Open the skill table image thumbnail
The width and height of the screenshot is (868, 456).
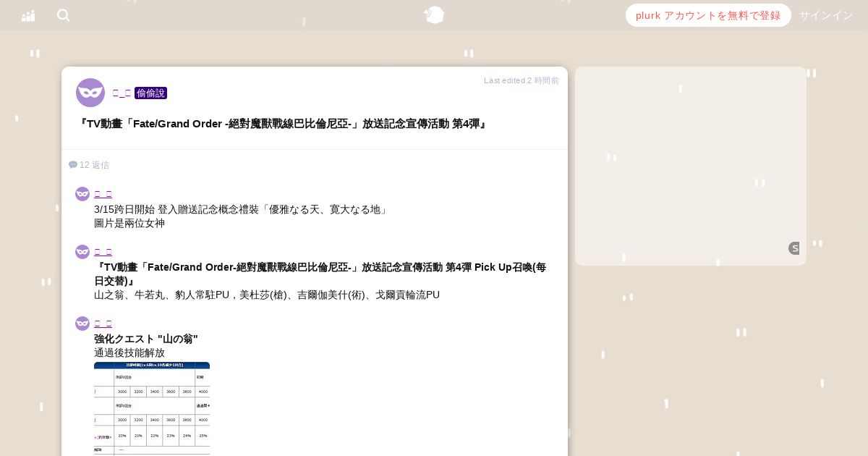(x=152, y=409)
